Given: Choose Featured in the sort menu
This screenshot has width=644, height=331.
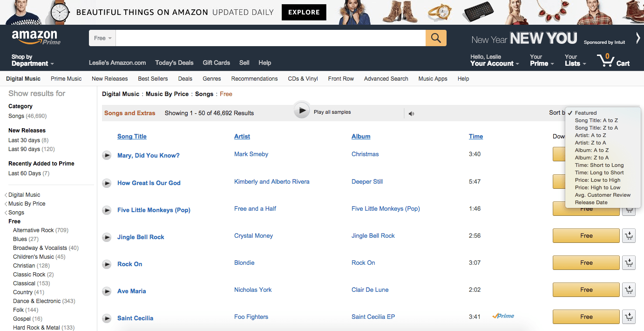Looking at the screenshot, I should click(586, 113).
